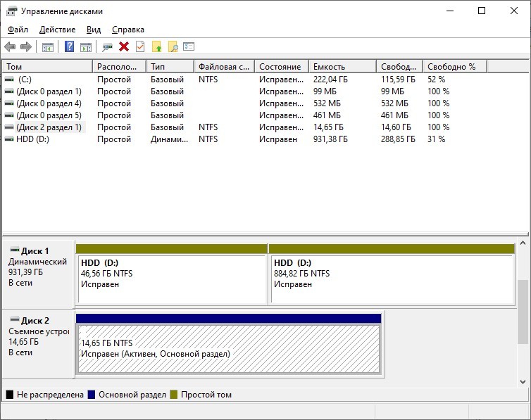The height and width of the screenshot is (420, 531).
Task: Select the HDD (D:) 884,82 ГБ partition
Action: pos(392,274)
